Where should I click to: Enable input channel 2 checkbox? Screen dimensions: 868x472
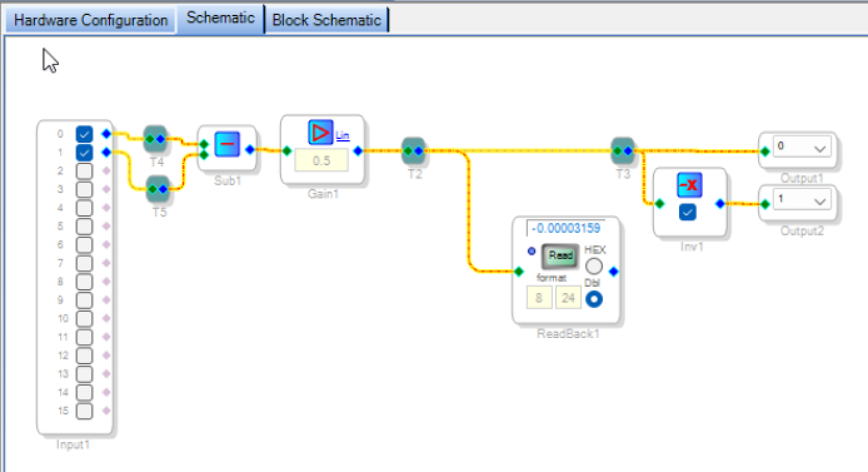(84, 171)
